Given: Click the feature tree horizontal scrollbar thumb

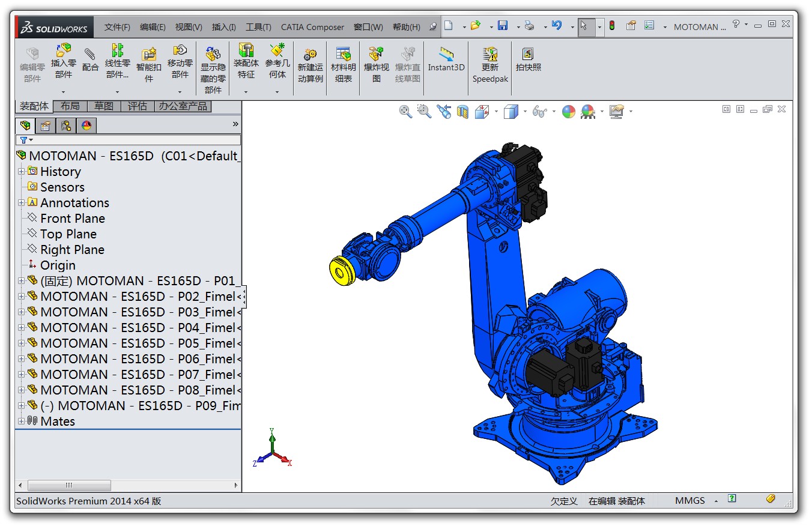Looking at the screenshot, I should tap(69, 485).
